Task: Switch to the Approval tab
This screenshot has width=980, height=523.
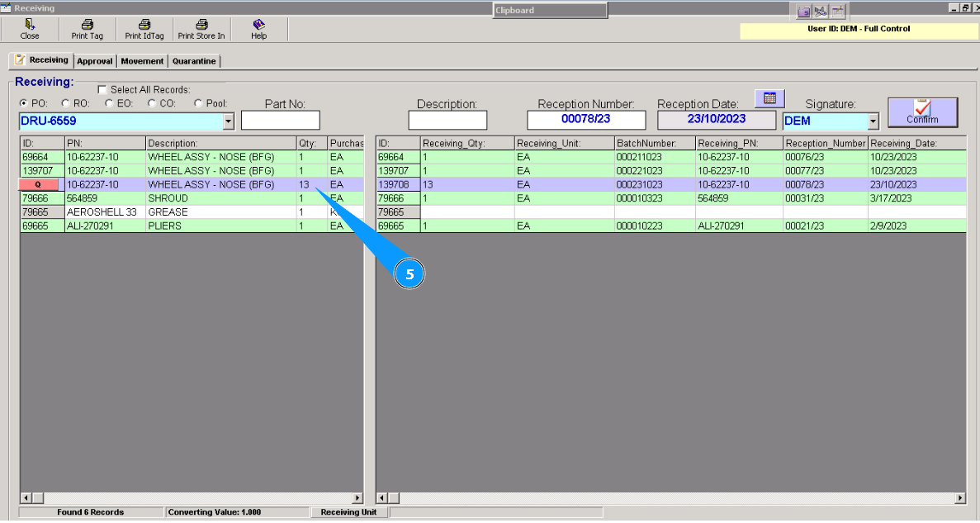Action: 94,61
